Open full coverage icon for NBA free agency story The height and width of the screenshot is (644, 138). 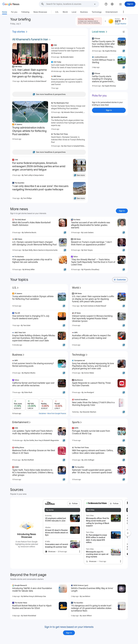124,460
